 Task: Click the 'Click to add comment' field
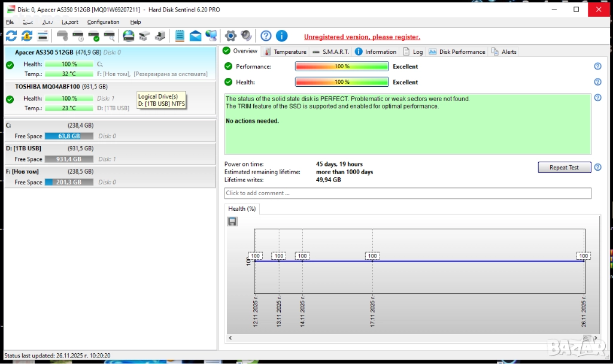[407, 193]
